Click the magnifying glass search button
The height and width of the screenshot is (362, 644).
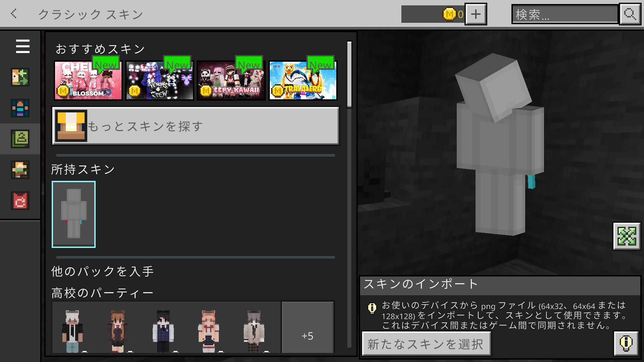coord(630,14)
